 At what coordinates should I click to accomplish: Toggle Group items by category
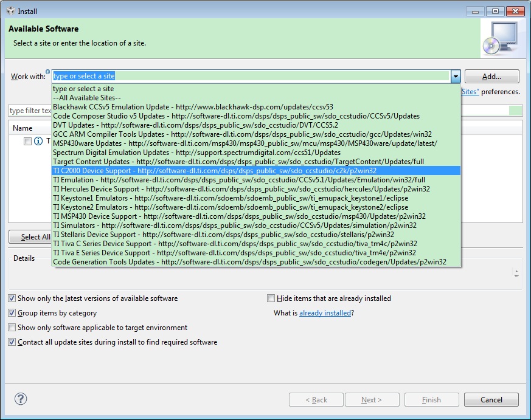click(x=12, y=312)
